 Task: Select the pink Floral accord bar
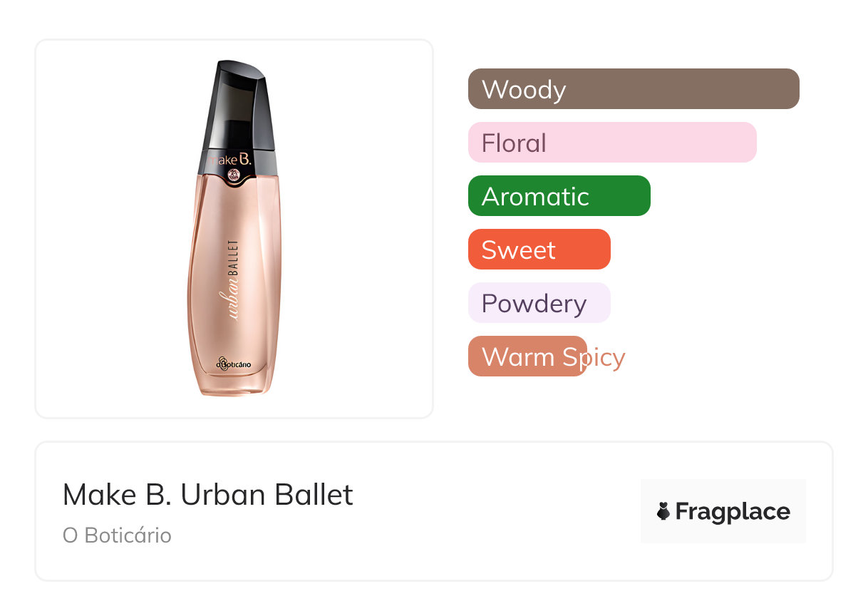tap(611, 143)
